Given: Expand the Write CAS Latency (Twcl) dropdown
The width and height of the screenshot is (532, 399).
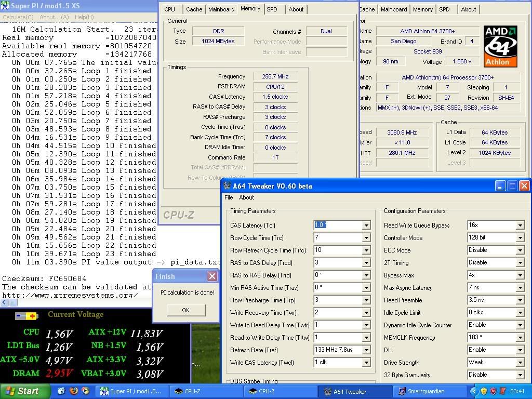Looking at the screenshot, I should pos(366,362).
